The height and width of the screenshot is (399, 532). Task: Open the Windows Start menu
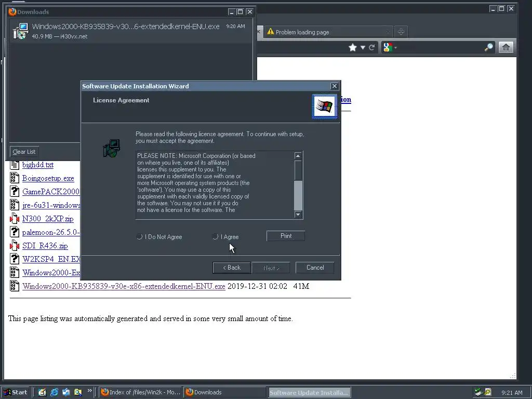(16, 392)
